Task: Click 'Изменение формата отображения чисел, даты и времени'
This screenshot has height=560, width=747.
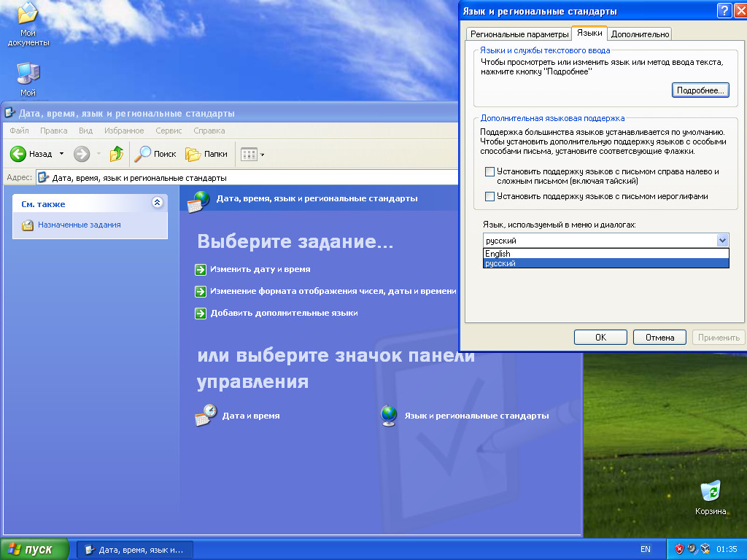Action: [333, 291]
